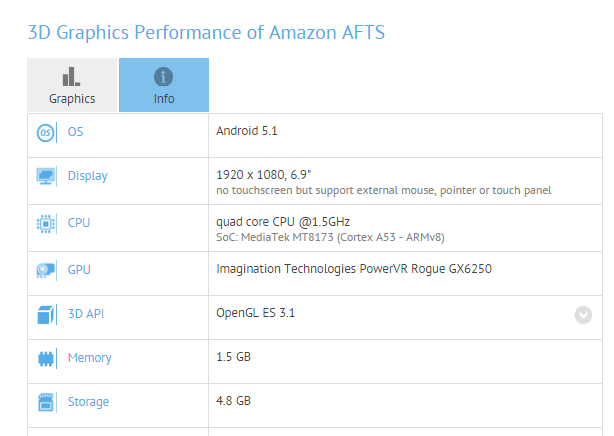
Task: Click the bar chart icon in Graphics tab
Action: 71,76
